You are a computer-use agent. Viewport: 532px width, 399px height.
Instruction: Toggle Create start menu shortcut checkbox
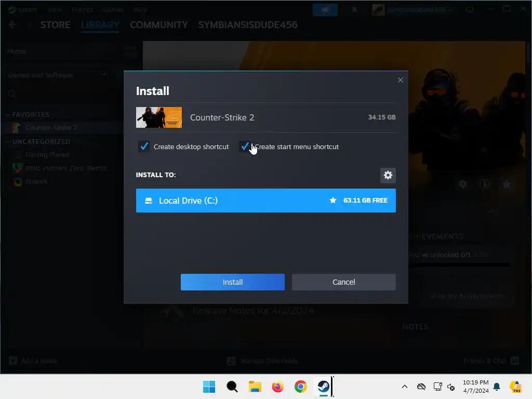245,147
